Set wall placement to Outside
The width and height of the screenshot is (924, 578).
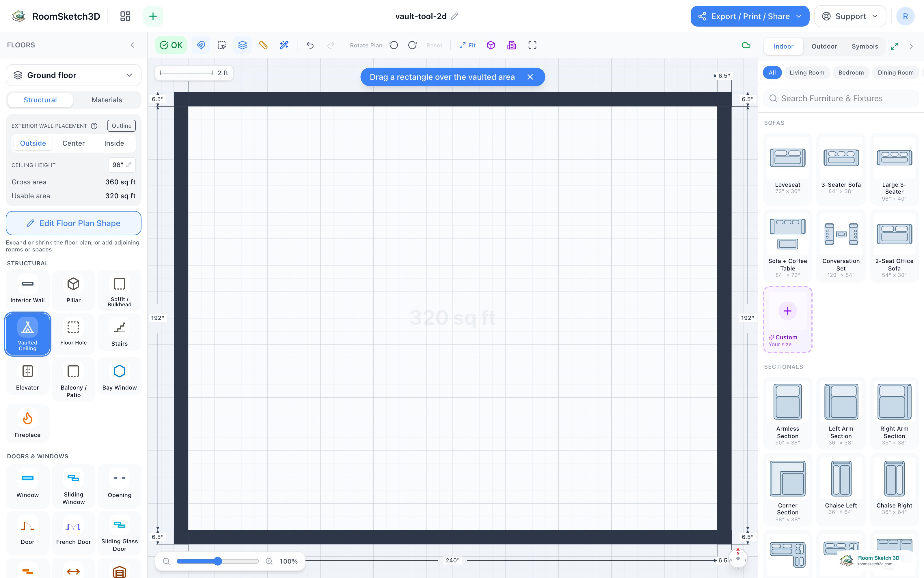pyautogui.click(x=33, y=143)
